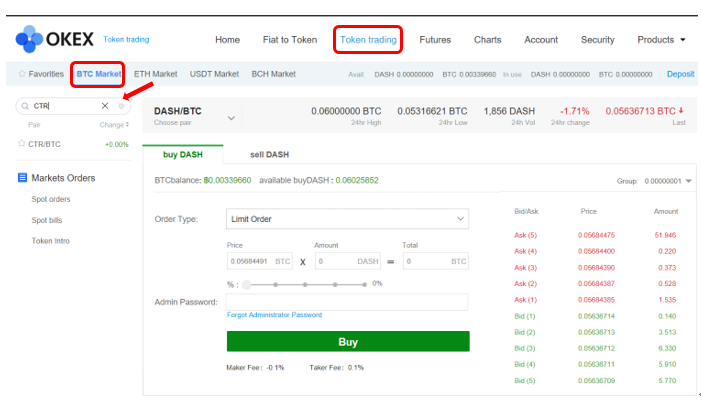This screenshot has width=701, height=401.
Task: Open Spot bills
Action: click(46, 220)
